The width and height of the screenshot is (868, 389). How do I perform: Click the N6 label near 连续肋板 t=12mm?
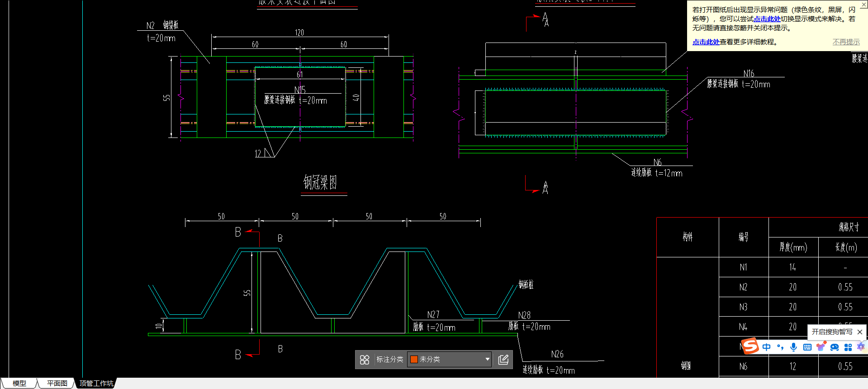point(658,162)
